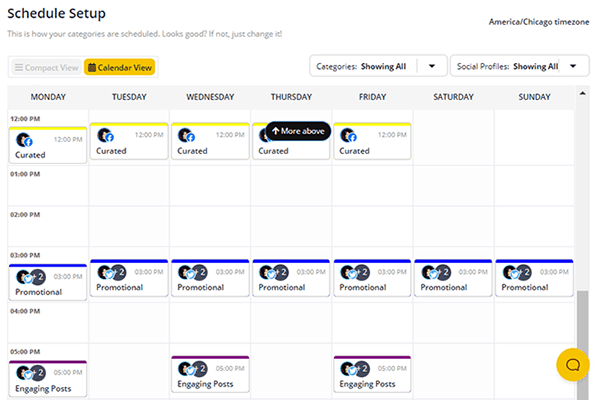Click Facebook profile avatar on Wednesday Curated
Image resolution: width=595 pixels, height=400 pixels.
[x=187, y=135]
